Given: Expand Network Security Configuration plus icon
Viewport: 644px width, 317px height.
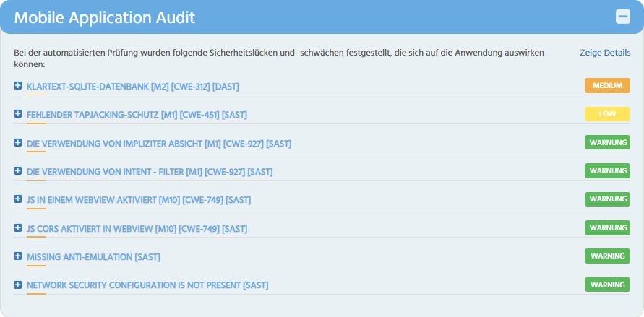Looking at the screenshot, I should (x=17, y=285).
